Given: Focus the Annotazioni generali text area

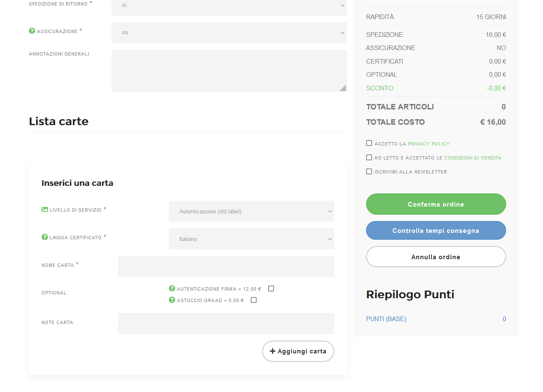Looking at the screenshot, I should point(229,71).
